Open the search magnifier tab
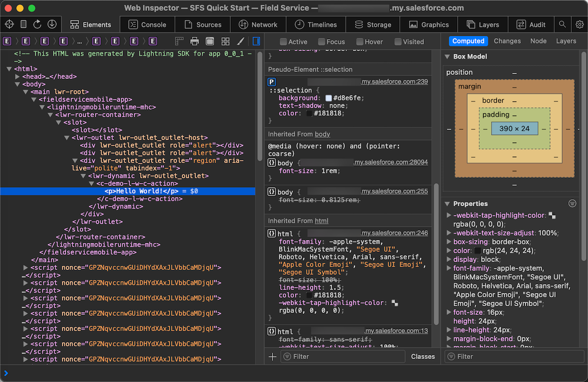 pos(563,24)
